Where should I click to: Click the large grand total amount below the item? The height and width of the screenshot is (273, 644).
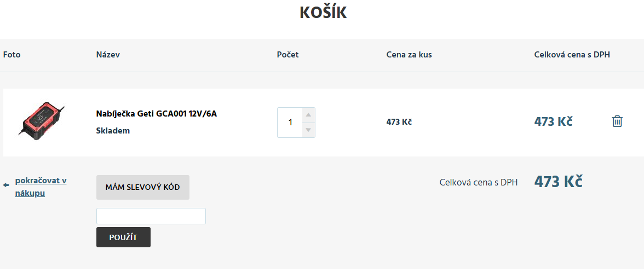click(x=558, y=182)
